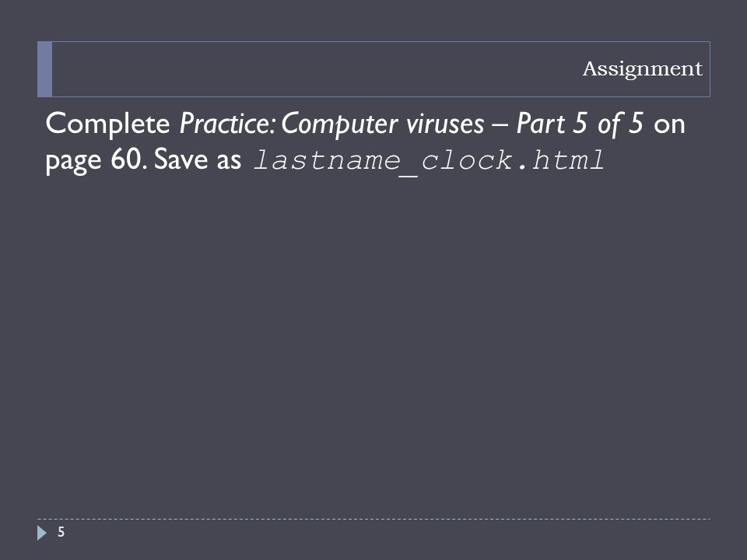The width and height of the screenshot is (747, 560).
Task: Click the word "Complete" in body text
Action: pos(107,124)
